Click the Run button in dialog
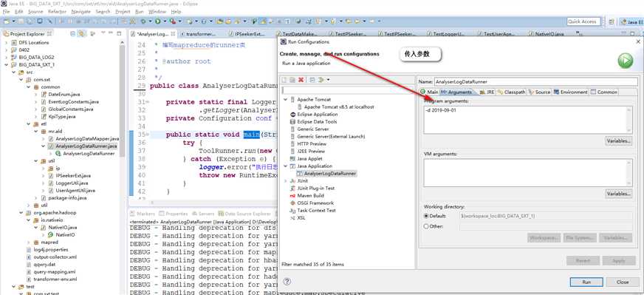 [x=586, y=282]
